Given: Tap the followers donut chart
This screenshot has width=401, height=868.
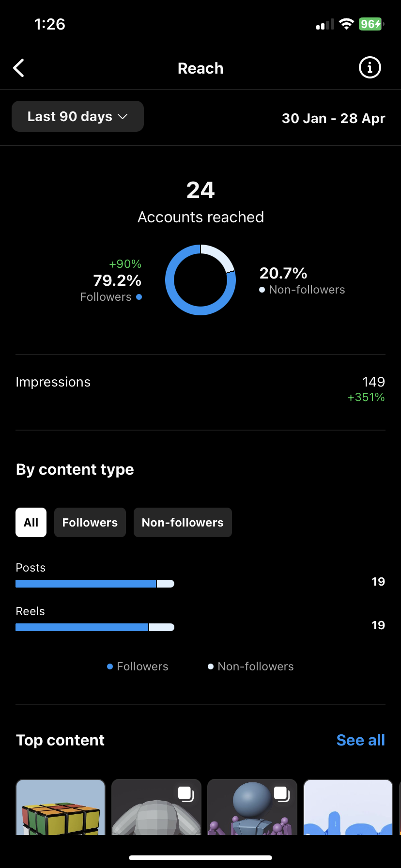Looking at the screenshot, I should pos(200,280).
